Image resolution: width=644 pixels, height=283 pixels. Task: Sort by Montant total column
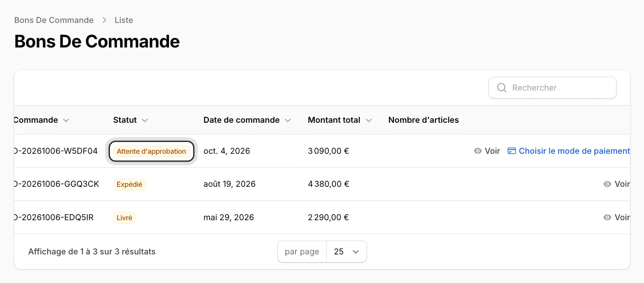tap(340, 120)
